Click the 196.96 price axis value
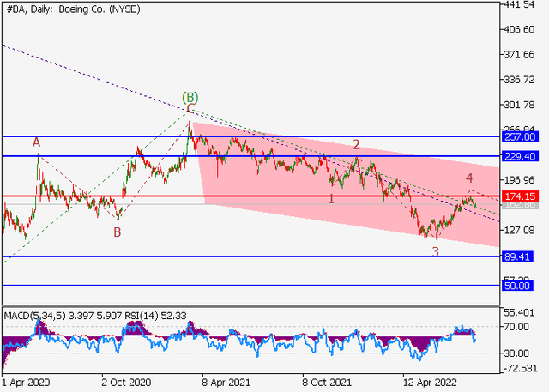The width and height of the screenshot is (549, 392). pos(519,180)
